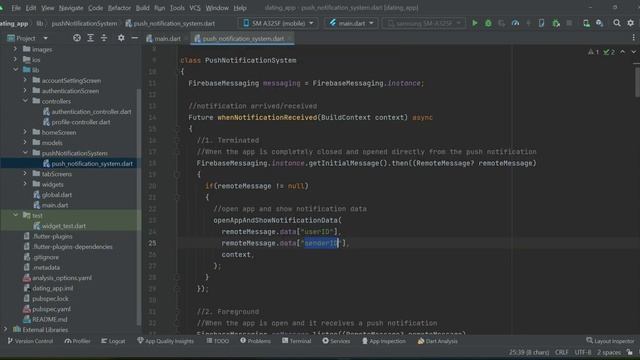This screenshot has height=360, width=640.
Task: Run the app with the green play button
Action: 475,23
